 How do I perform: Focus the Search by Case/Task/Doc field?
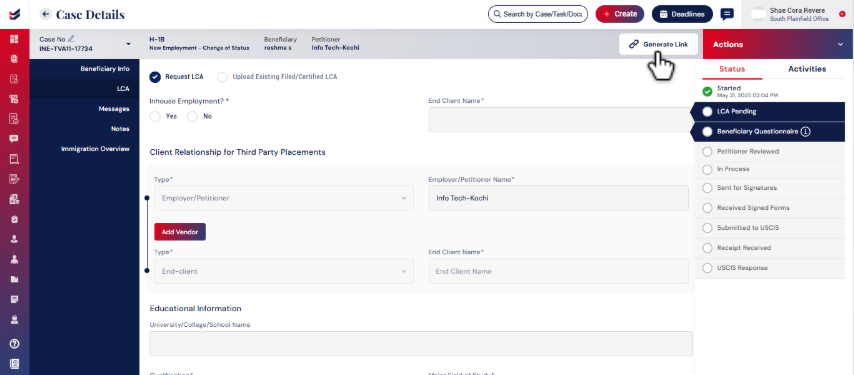[538, 14]
